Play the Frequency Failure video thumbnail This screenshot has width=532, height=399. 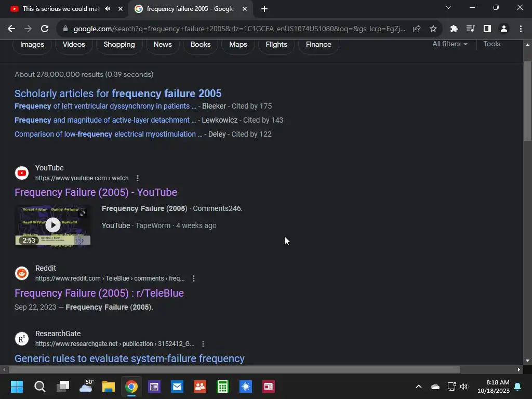[53, 225]
